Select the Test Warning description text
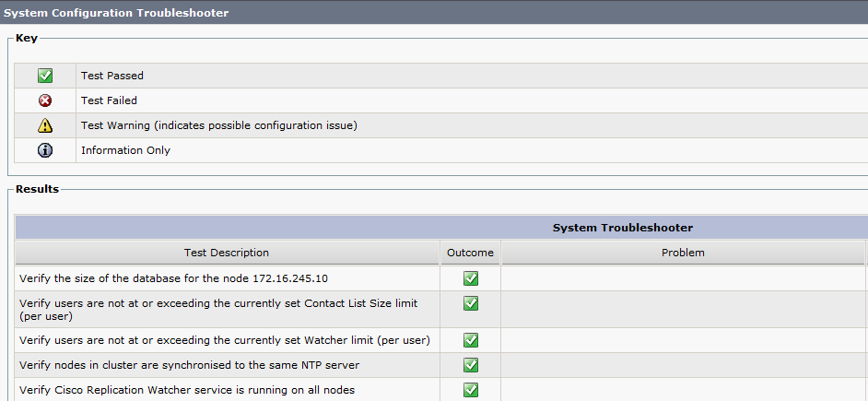 [x=218, y=125]
